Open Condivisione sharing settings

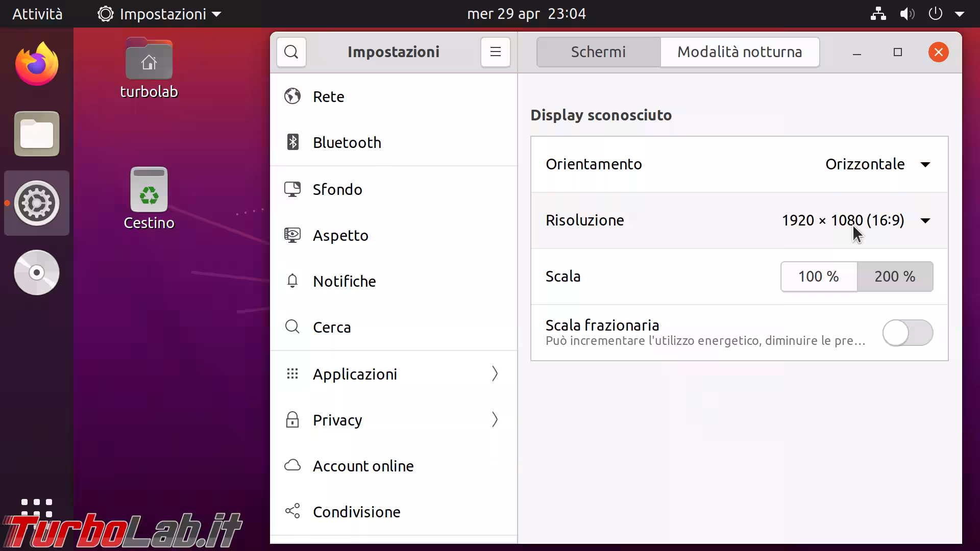pos(356,512)
